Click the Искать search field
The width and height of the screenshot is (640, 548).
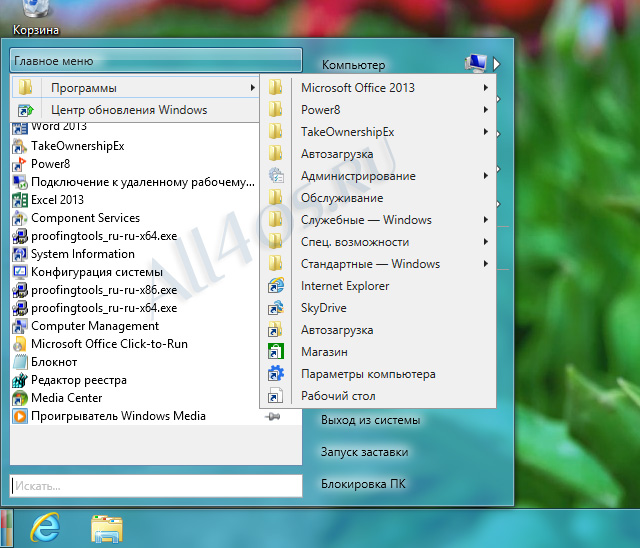[x=156, y=486]
